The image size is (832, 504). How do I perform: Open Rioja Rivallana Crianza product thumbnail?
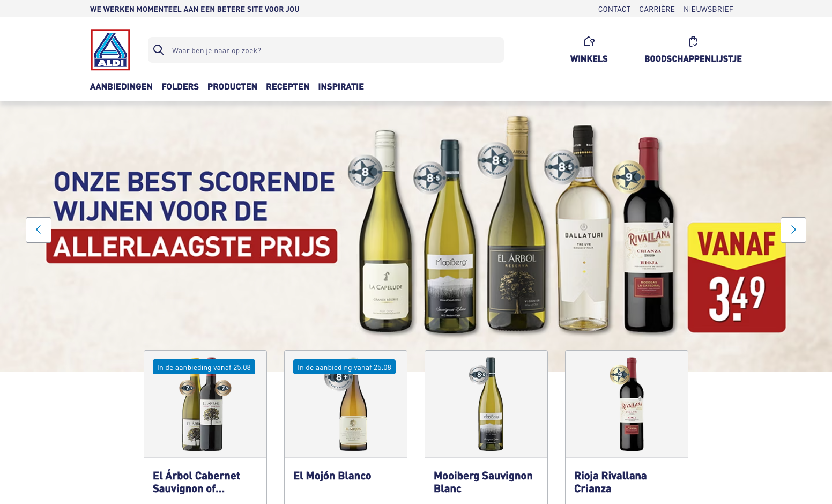(x=627, y=404)
